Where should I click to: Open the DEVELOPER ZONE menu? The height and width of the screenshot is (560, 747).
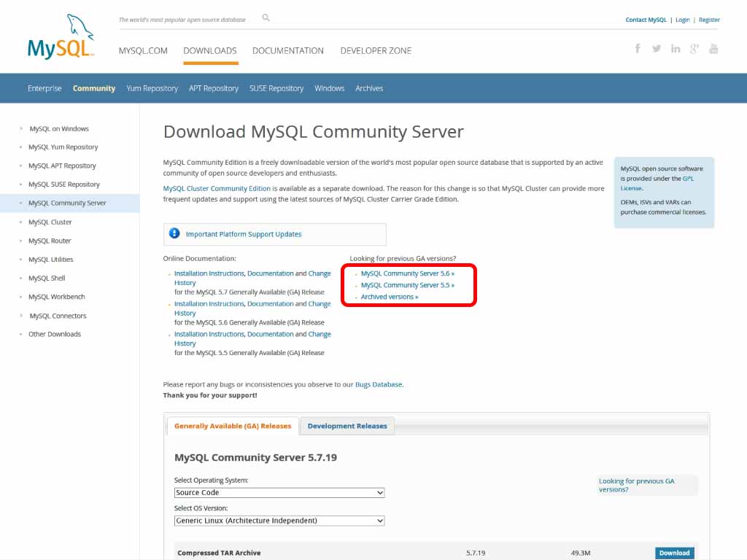pyautogui.click(x=376, y=50)
